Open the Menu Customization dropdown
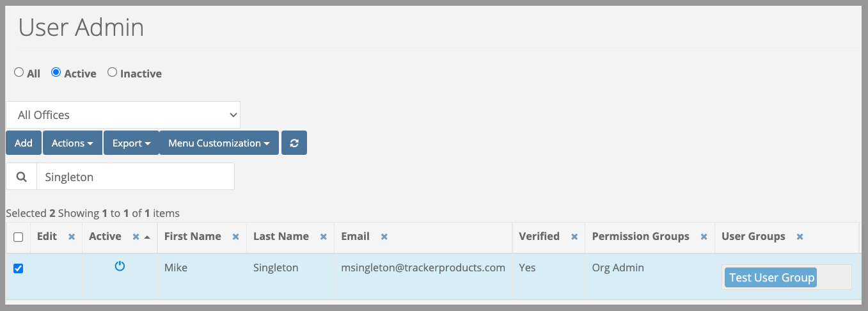Viewport: 868px width, 311px height. pos(219,143)
